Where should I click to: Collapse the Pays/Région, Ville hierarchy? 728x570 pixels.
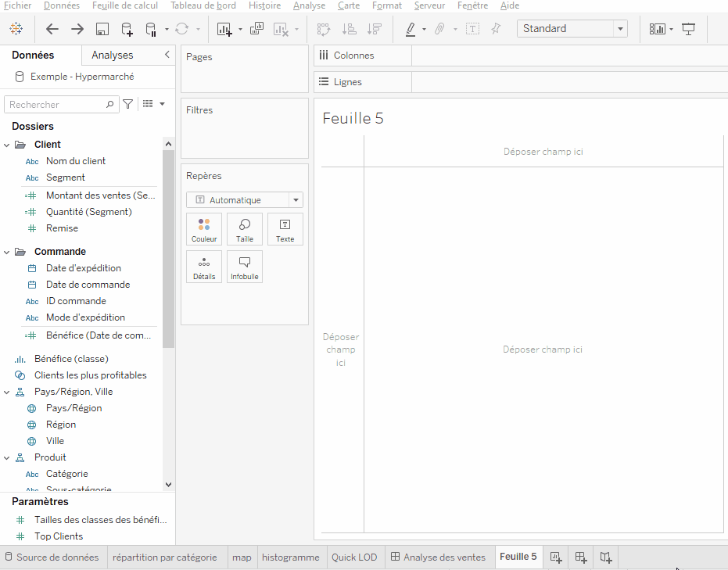coord(6,393)
